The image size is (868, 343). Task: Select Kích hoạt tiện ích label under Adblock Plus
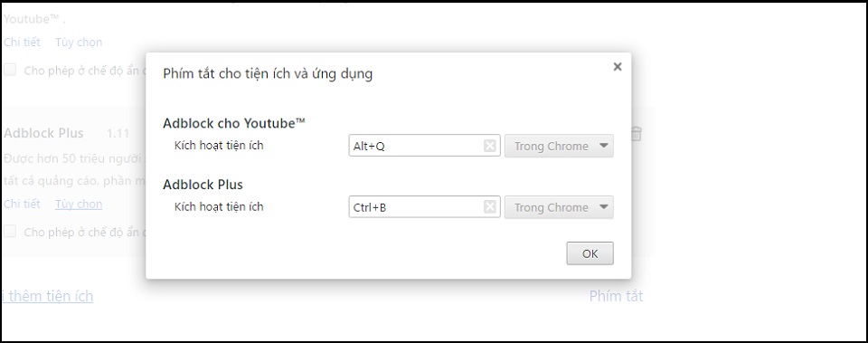(x=219, y=206)
